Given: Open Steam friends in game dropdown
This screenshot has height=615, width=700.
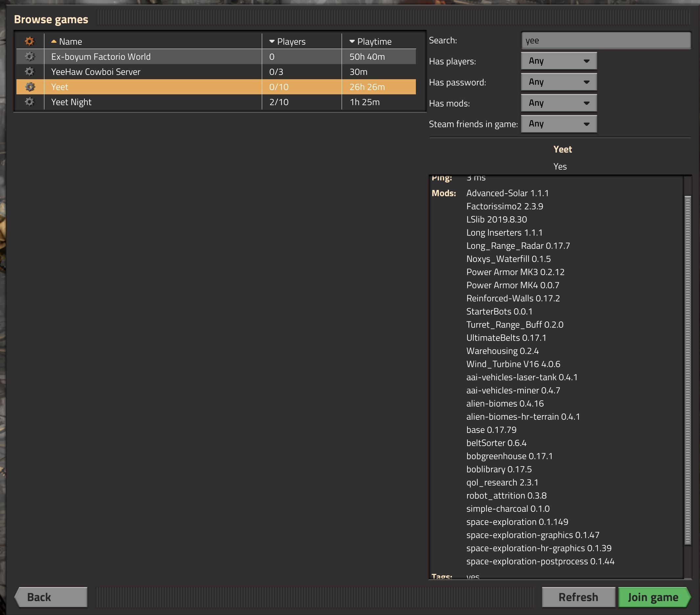Looking at the screenshot, I should pyautogui.click(x=558, y=124).
